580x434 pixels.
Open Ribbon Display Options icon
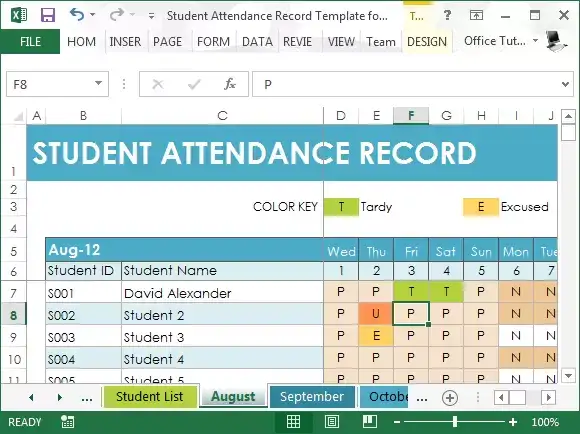[x=476, y=16]
